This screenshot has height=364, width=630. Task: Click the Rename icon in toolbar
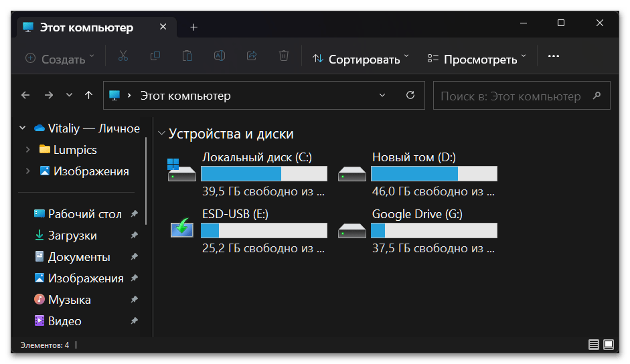click(x=220, y=57)
